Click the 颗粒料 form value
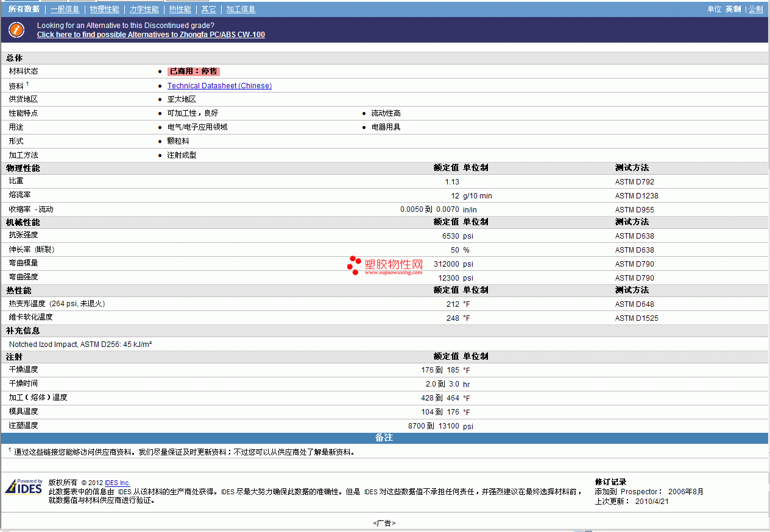 178,141
